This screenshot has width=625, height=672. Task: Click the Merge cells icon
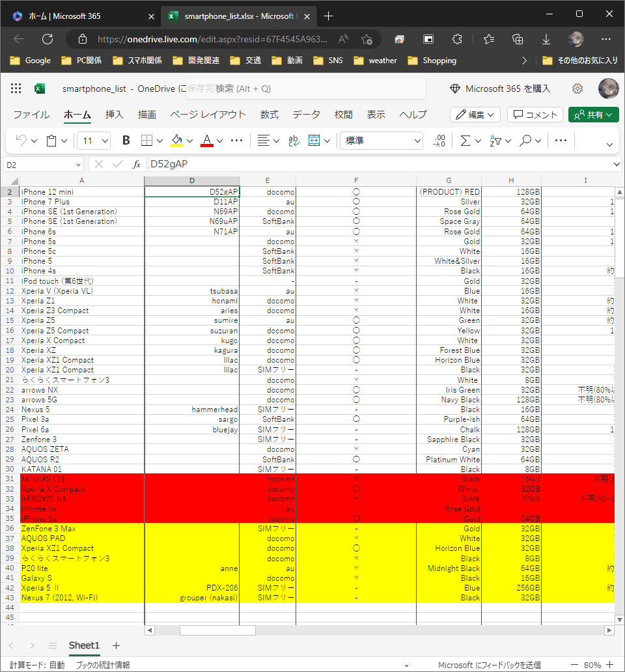314,140
